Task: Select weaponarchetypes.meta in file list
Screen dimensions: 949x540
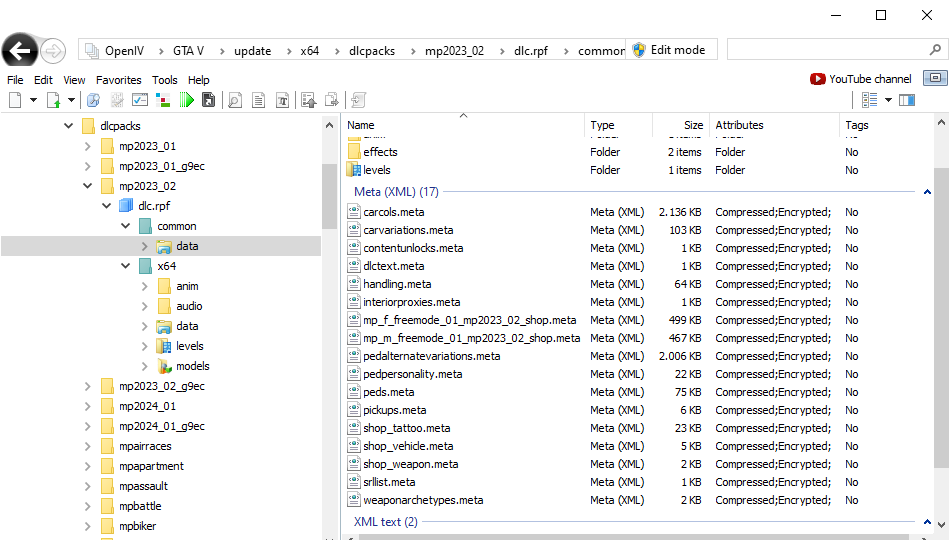Action: 423,500
